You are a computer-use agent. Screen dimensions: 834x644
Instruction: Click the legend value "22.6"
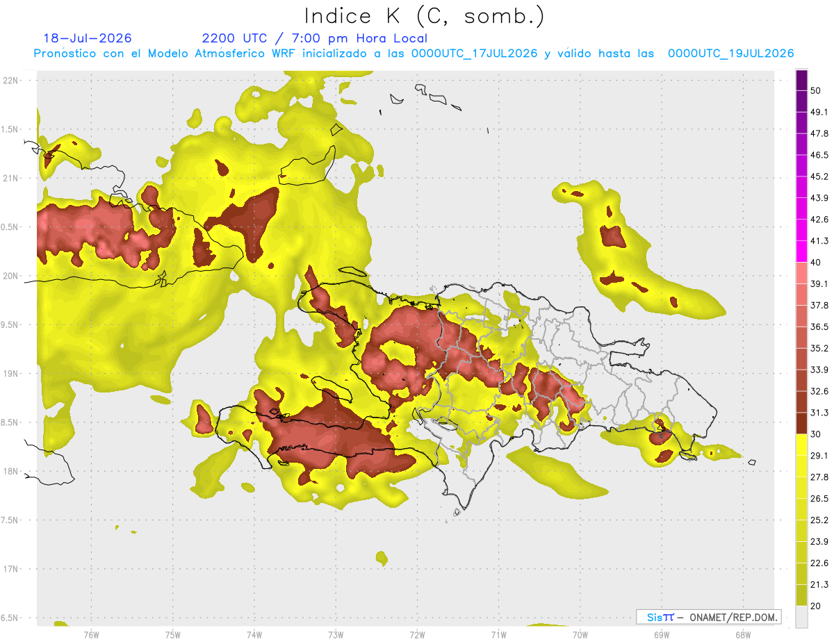[819, 563]
